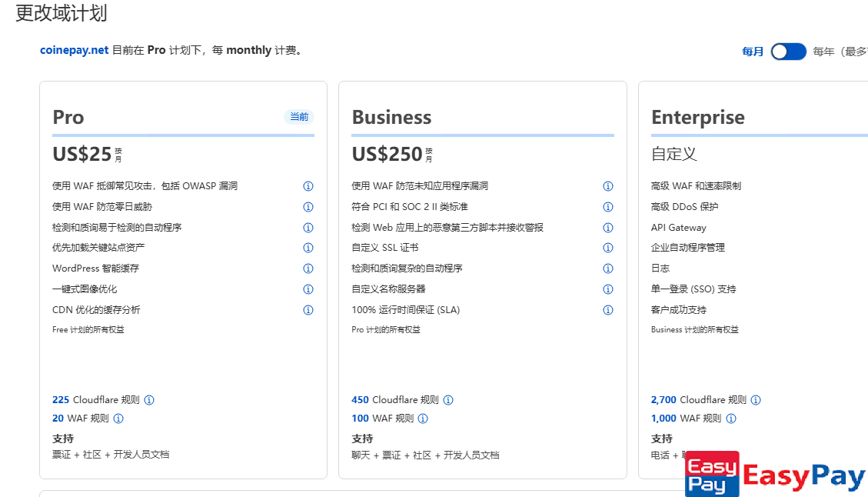Select the Pro plan card heading
The height and width of the screenshot is (497, 868).
click(x=68, y=118)
